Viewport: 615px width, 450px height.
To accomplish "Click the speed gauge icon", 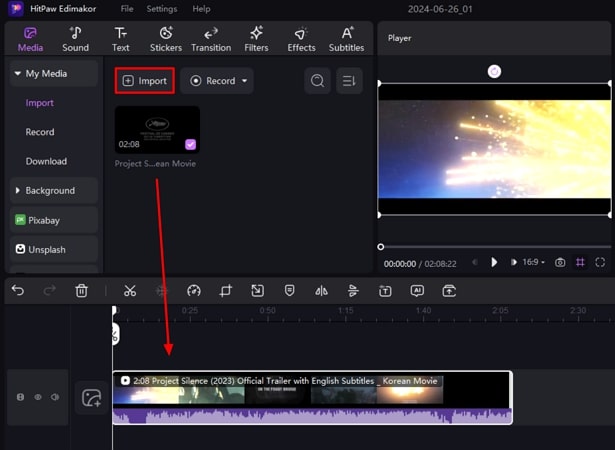I will [194, 291].
